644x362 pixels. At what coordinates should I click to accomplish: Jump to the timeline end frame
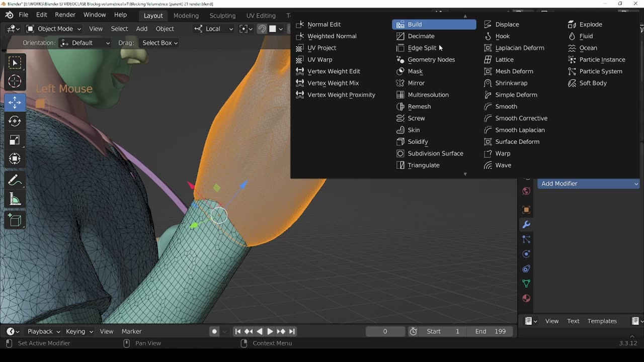(x=292, y=331)
